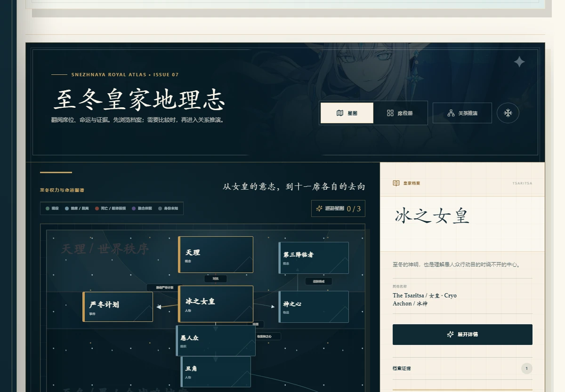
Task: Click the 现役 legend dot
Action: pos(48,208)
